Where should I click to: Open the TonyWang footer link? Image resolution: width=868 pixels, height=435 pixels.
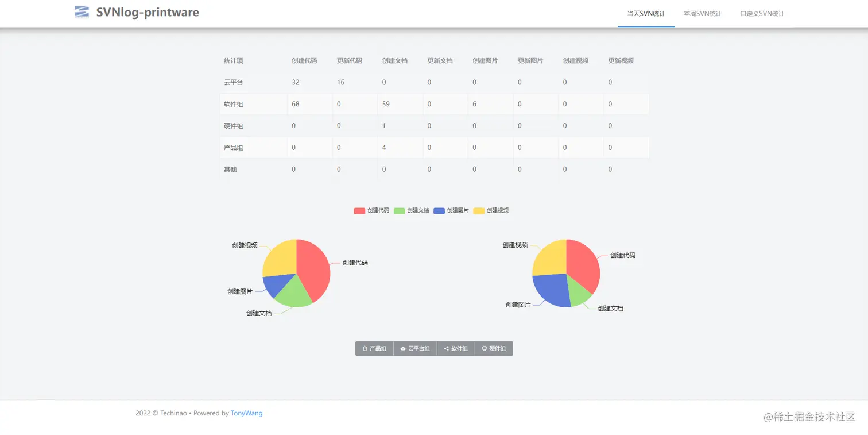247,413
